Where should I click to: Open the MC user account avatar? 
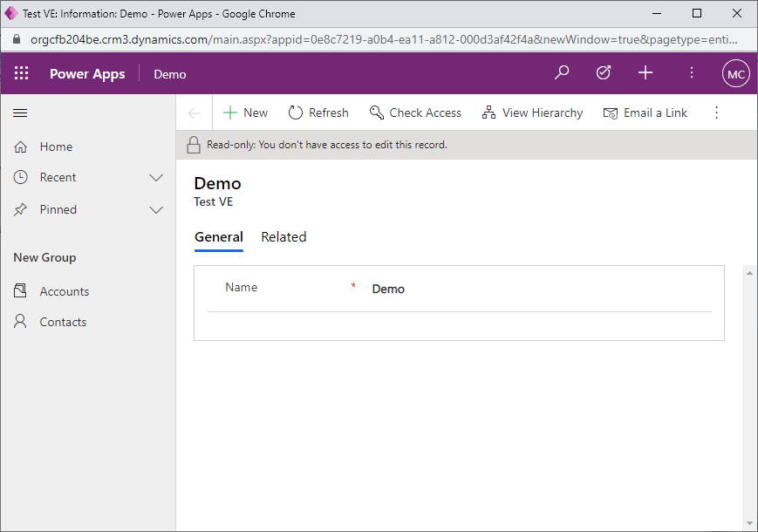coord(735,74)
